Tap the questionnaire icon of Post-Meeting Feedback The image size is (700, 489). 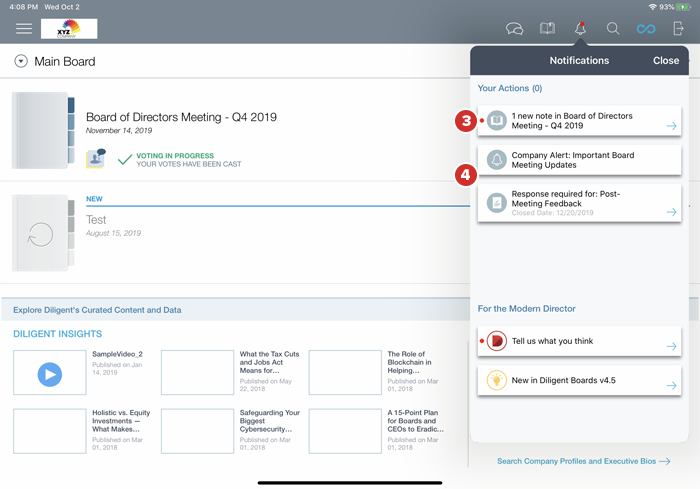click(x=496, y=203)
